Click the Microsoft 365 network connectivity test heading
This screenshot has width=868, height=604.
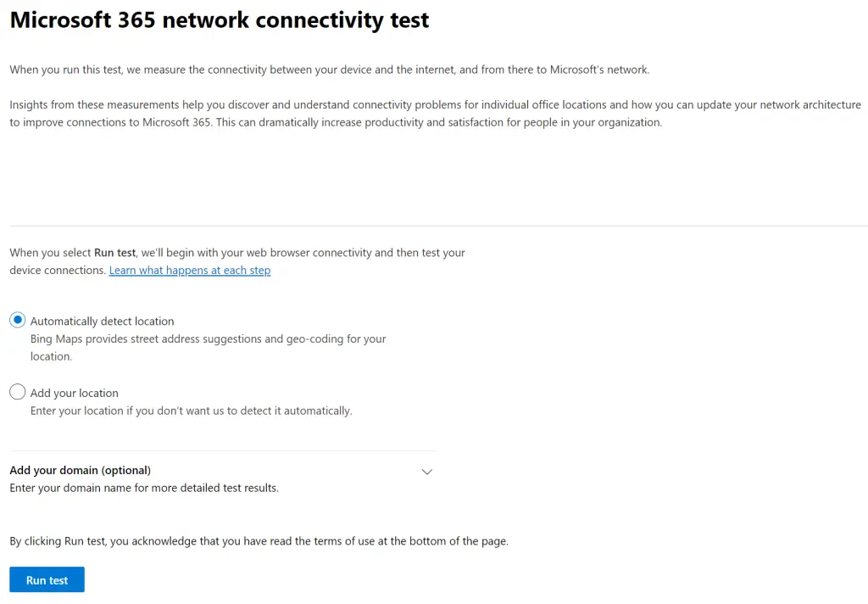[x=220, y=20]
